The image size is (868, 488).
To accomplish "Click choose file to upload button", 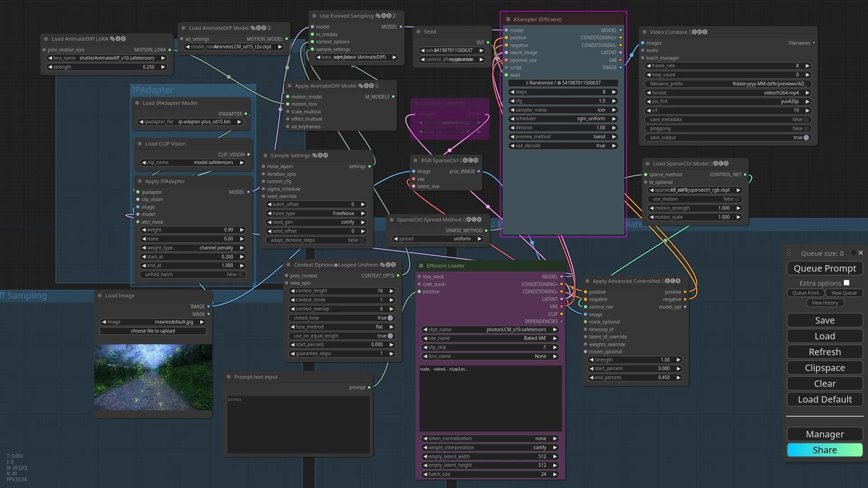I will pyautogui.click(x=153, y=331).
